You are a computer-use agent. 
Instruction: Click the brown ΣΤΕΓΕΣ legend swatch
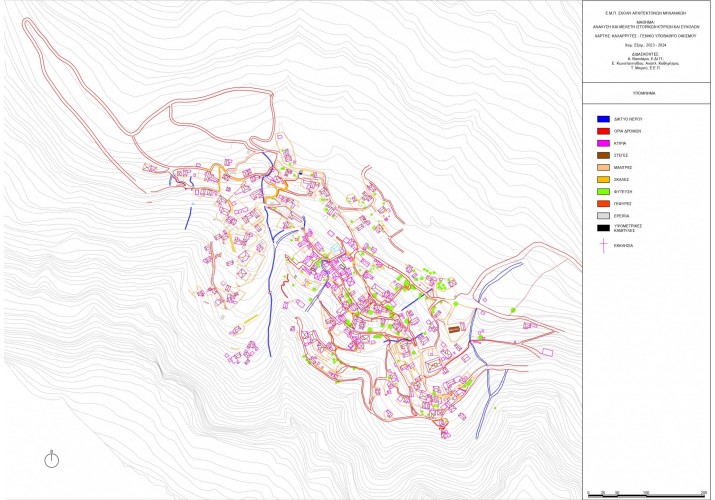(x=603, y=155)
